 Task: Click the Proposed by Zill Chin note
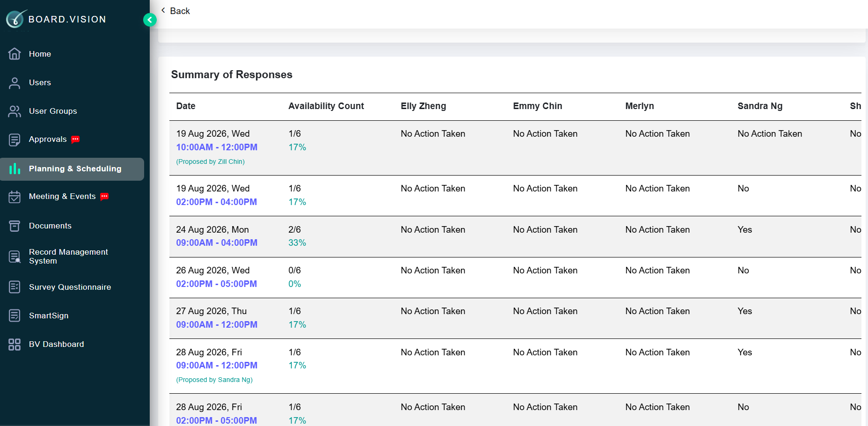211,162
